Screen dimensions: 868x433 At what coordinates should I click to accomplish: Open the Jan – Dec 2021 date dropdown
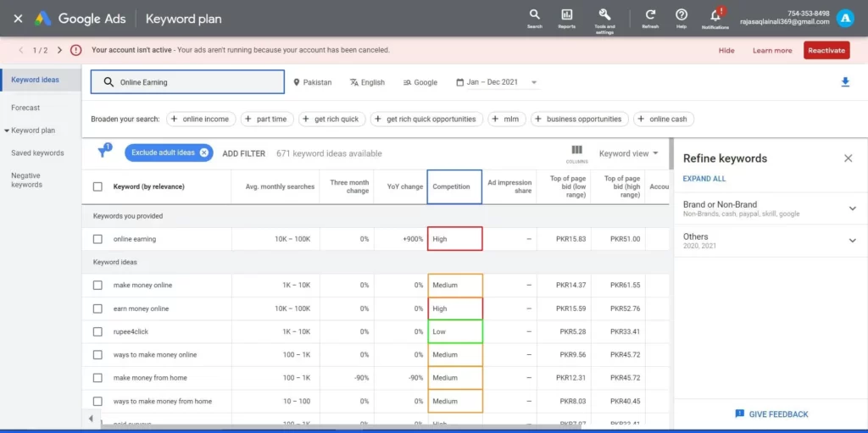point(497,82)
